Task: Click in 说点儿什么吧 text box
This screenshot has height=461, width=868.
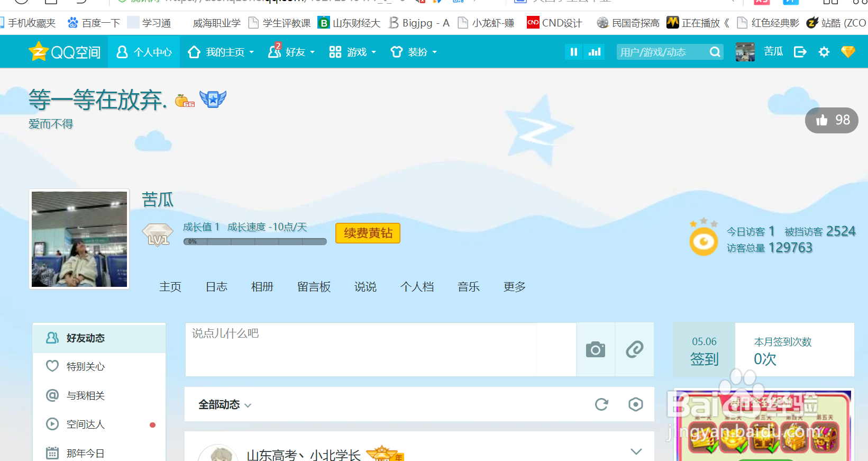Action: 380,349
